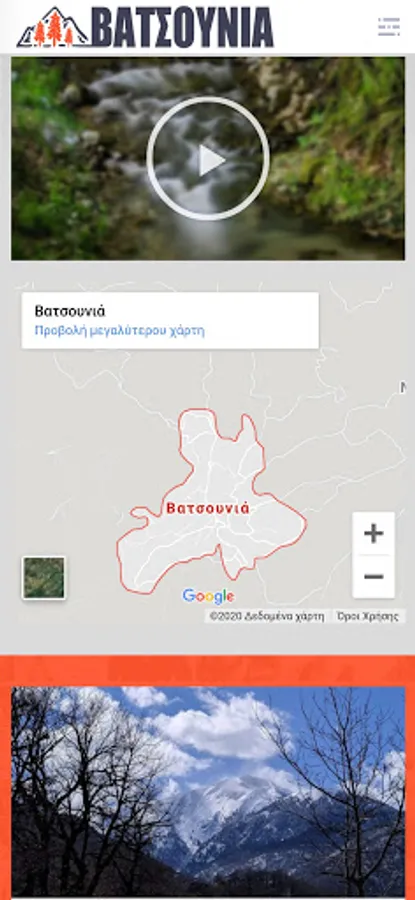Click the orange banner above the photo
The image size is (415, 900).
click(x=208, y=670)
